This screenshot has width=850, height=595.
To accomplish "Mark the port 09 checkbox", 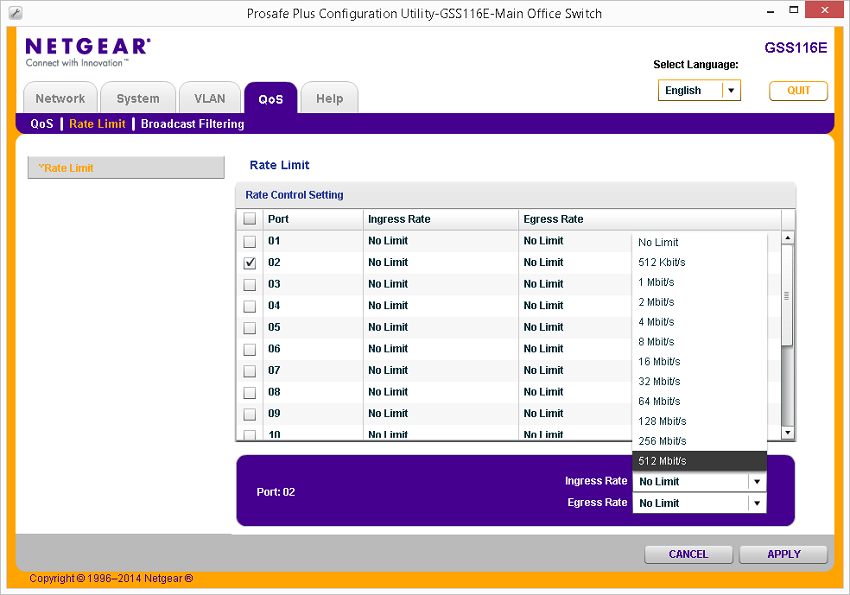I will [x=249, y=414].
